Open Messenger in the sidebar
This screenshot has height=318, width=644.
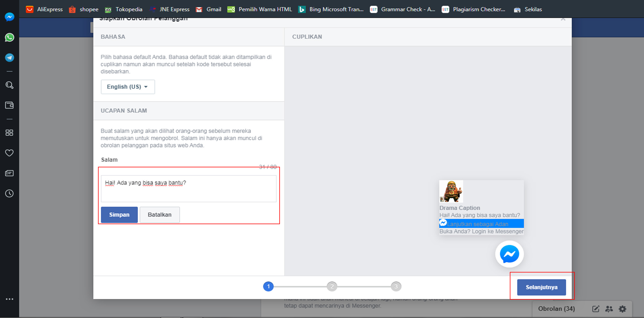pyautogui.click(x=9, y=17)
